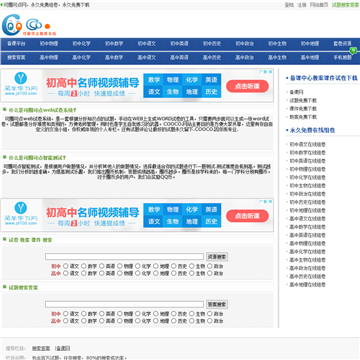Open 初中物理 in the navigation bar
360x360 pixels.
click(x=49, y=44)
